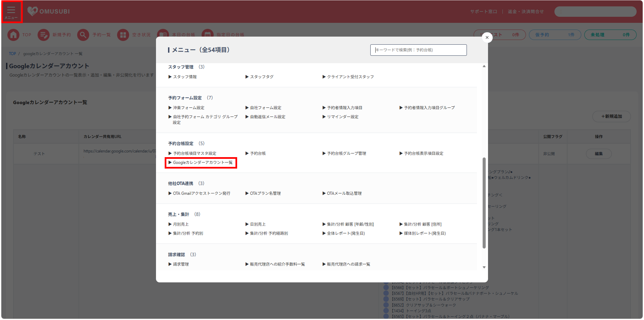Image resolution: width=644 pixels, height=320 pixels.
Task: Open クライアント受付スタッフ menu item
Action: pyautogui.click(x=348, y=77)
